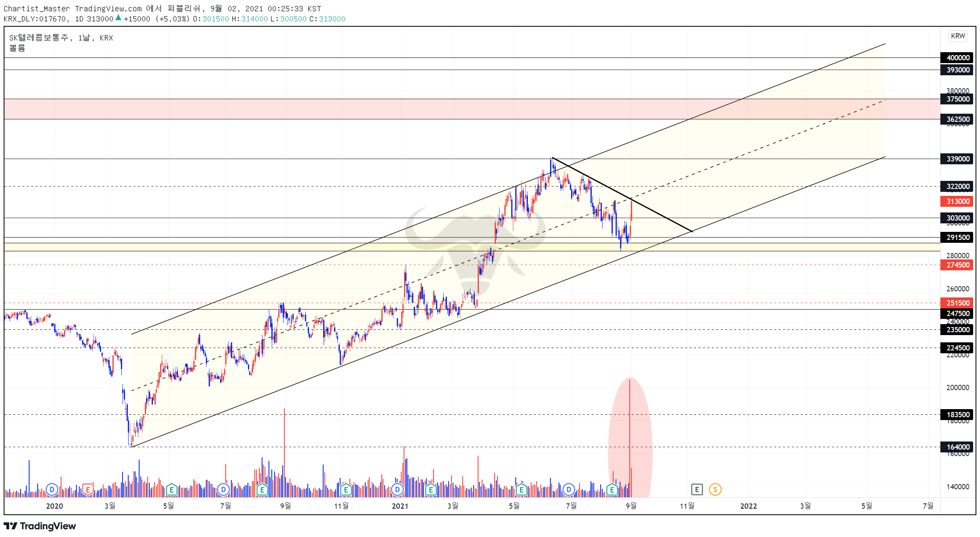Viewport: 980px width, 537px height.
Task: Select the 291500 price level label
Action: 957,238
